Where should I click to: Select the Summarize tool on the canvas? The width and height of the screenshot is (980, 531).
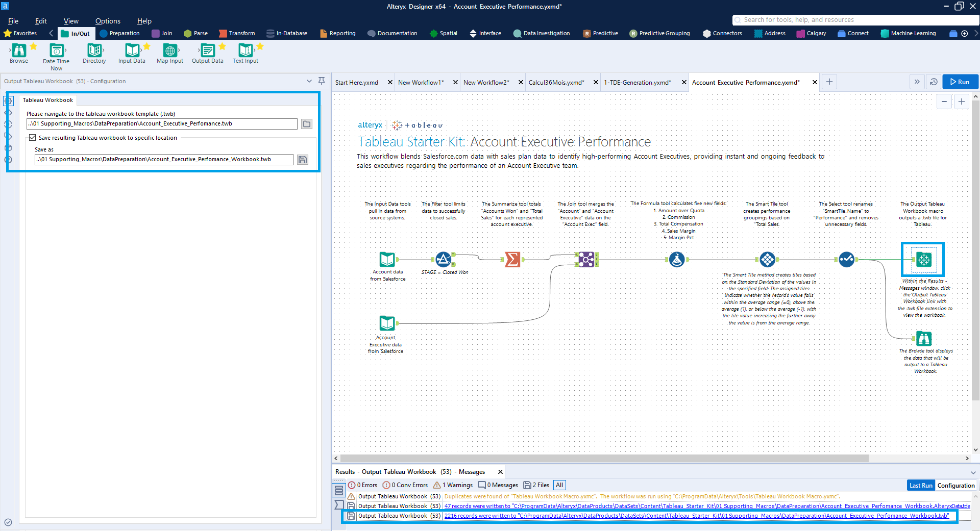click(x=512, y=259)
